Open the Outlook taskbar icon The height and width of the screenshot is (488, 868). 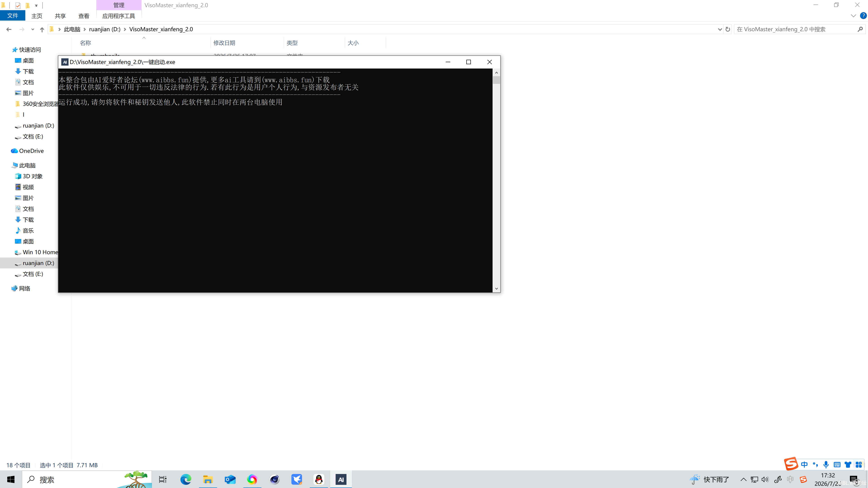(230, 479)
